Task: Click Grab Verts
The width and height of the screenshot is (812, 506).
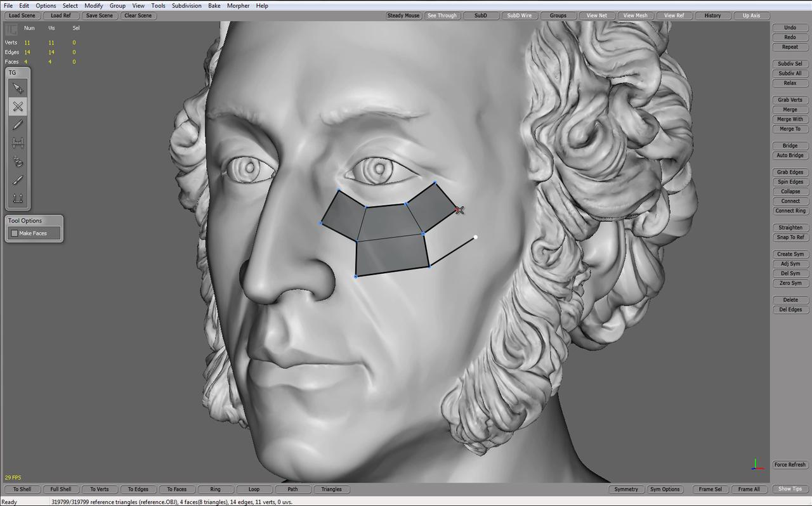Action: (790, 100)
